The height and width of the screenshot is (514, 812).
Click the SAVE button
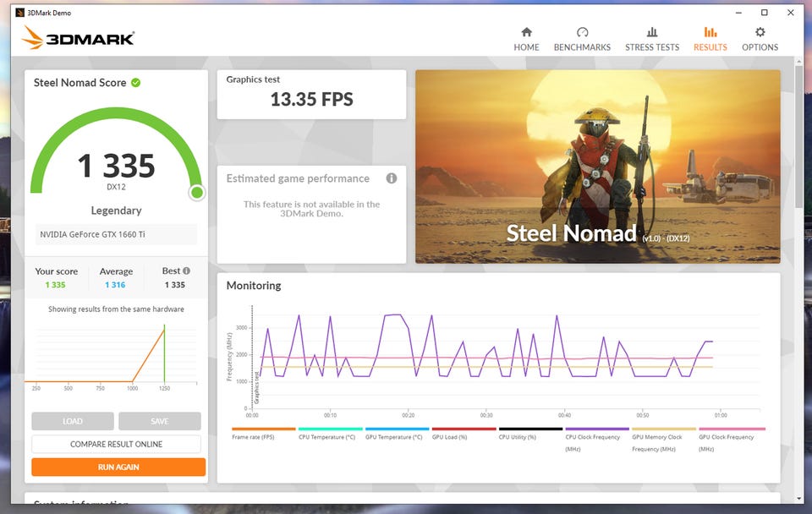pos(160,421)
